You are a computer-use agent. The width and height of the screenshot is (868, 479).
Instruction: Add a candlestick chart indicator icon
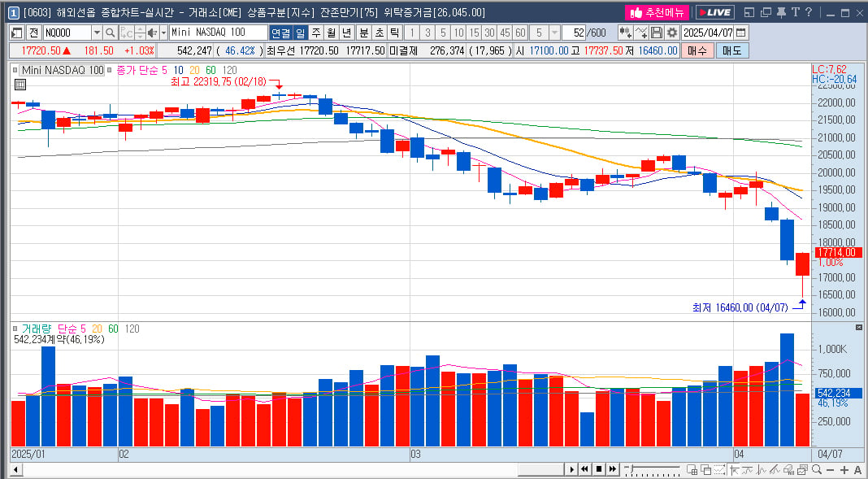tap(626, 33)
